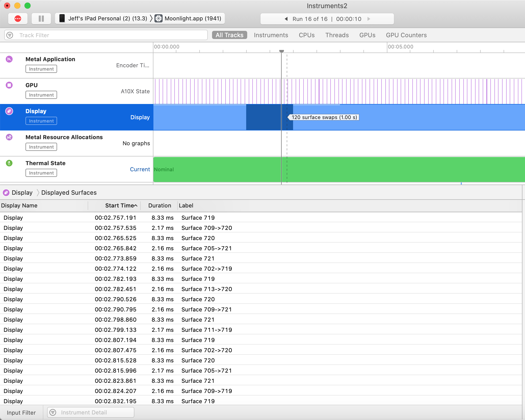525x420 pixels.
Task: Select row with Surface 709->720
Action: [x=261, y=228]
